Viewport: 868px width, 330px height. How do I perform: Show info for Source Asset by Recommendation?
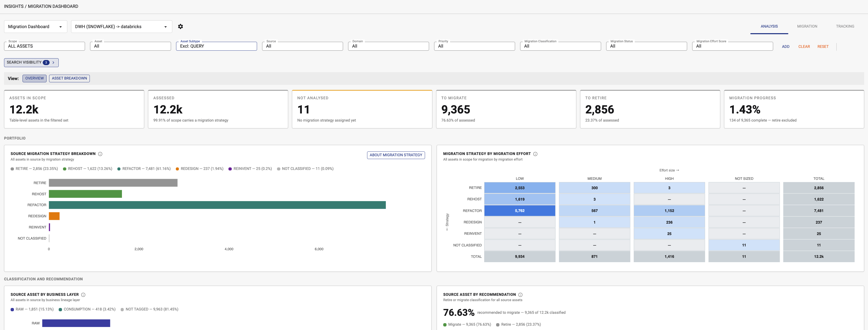point(520,295)
